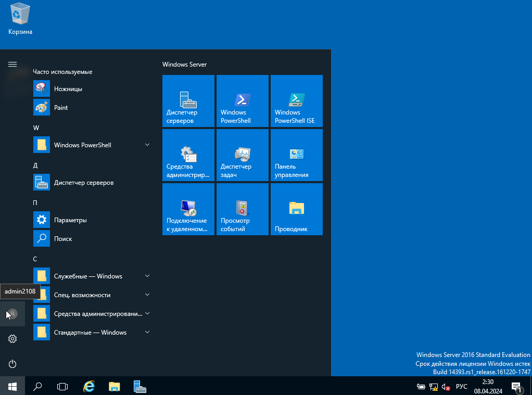Open the Windows PowerShell tile
The image size is (532, 395).
point(242,101)
